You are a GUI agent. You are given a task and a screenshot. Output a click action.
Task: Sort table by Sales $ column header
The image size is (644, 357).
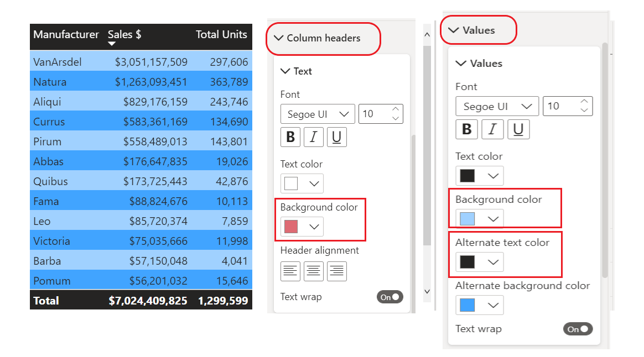(124, 34)
